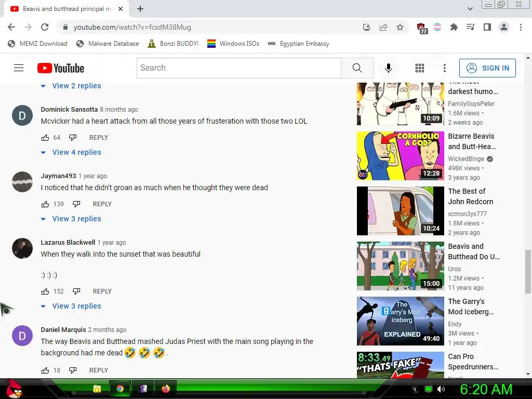This screenshot has height=399, width=532.
Task: Open Bizarre Beavis and Butt-Head video thumbnail
Action: [x=401, y=156]
